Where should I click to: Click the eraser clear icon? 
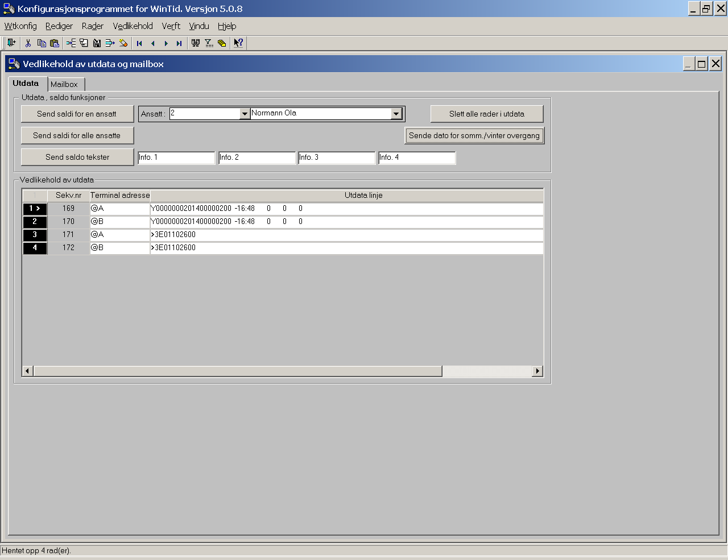tap(123, 43)
